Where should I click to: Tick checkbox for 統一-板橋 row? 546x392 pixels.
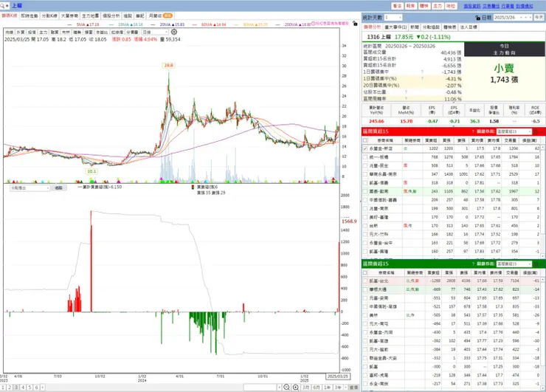click(x=365, y=157)
